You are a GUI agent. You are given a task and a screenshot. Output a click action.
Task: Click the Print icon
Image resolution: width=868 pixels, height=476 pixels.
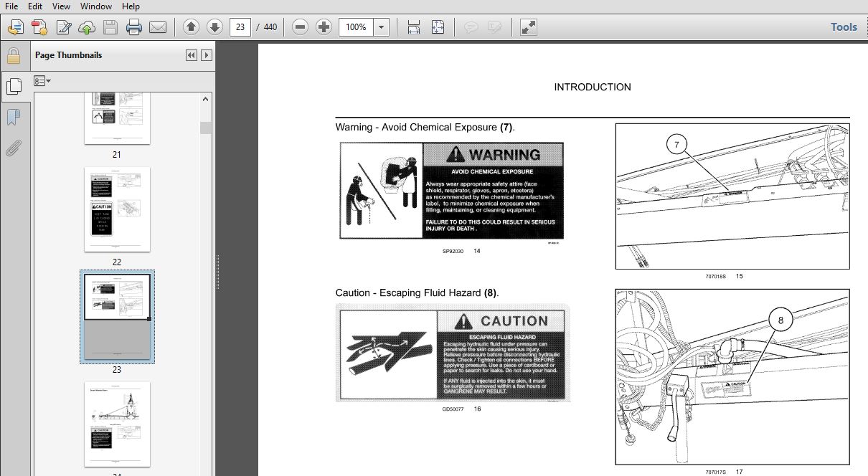pyautogui.click(x=134, y=27)
